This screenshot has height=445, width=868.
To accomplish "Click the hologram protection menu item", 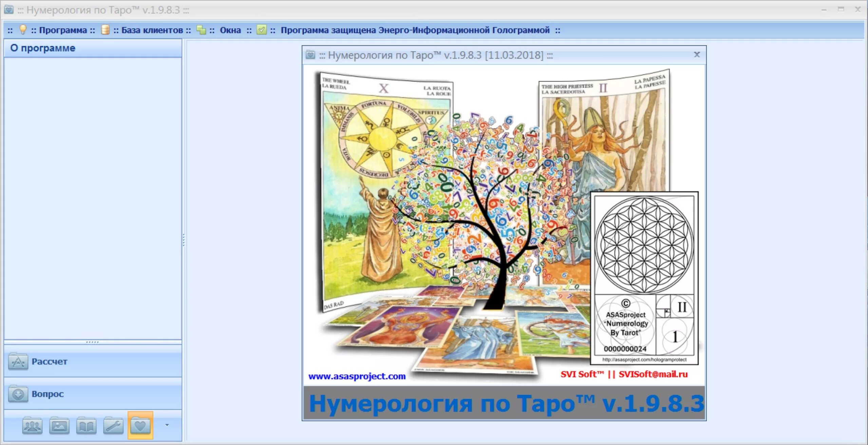I will (x=415, y=30).
